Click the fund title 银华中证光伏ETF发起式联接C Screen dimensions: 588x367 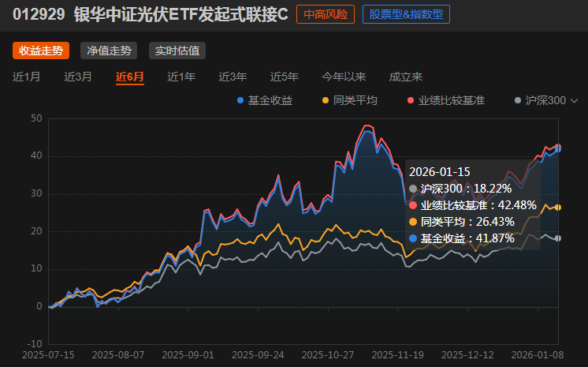[181, 14]
